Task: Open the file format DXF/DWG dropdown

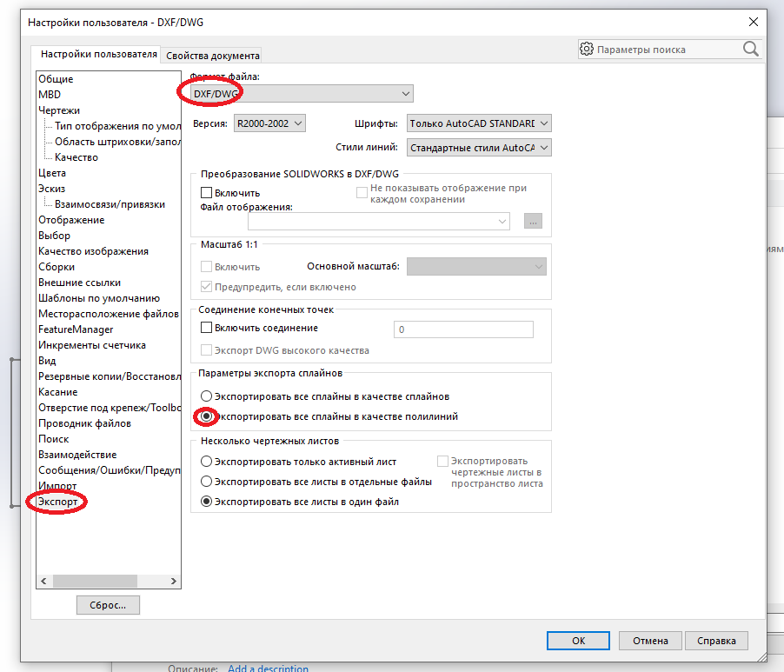Action: point(301,93)
